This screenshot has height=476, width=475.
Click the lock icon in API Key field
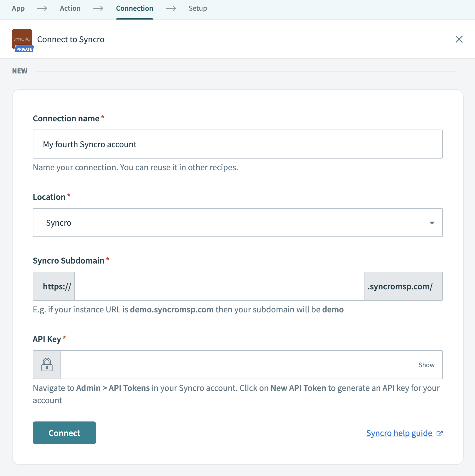[x=47, y=365]
